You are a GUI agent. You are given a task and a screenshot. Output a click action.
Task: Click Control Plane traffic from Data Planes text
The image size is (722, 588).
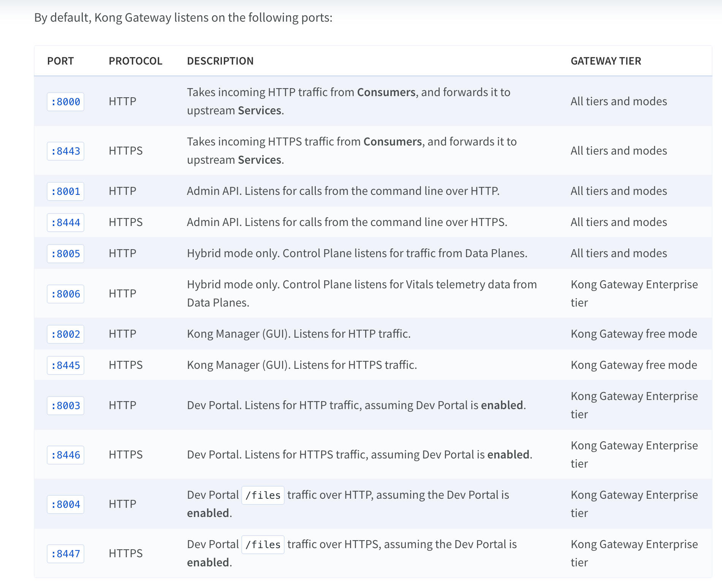click(x=357, y=253)
